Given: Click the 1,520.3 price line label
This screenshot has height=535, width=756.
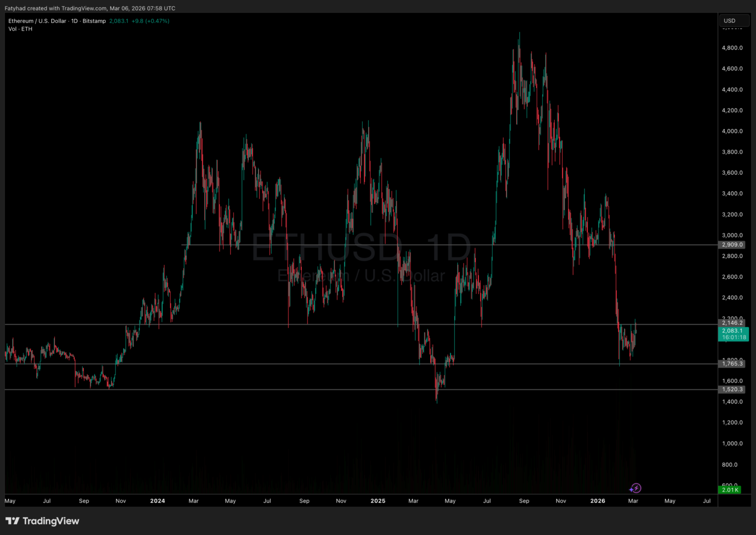Looking at the screenshot, I should [732, 389].
